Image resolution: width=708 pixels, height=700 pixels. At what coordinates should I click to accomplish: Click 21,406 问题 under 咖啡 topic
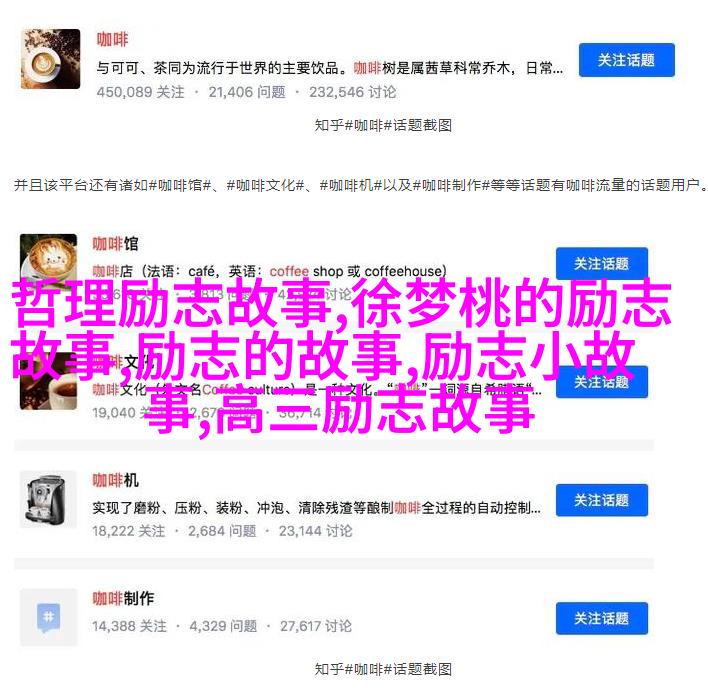click(x=247, y=92)
